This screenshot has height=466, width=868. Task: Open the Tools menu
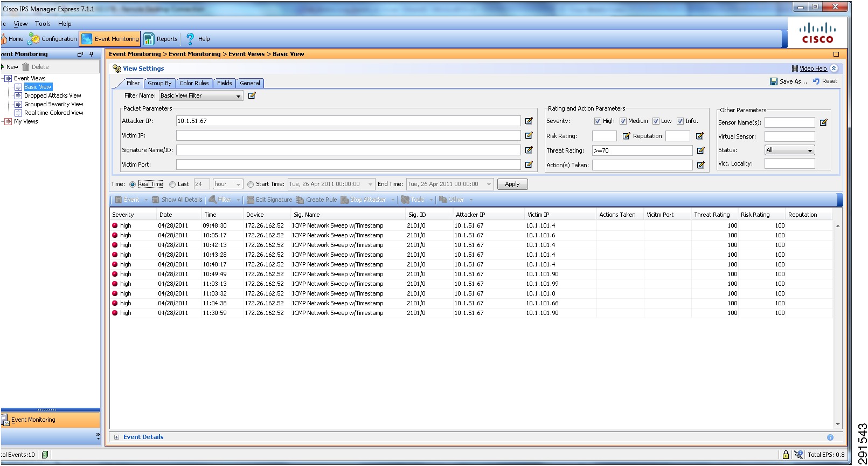pyautogui.click(x=43, y=24)
